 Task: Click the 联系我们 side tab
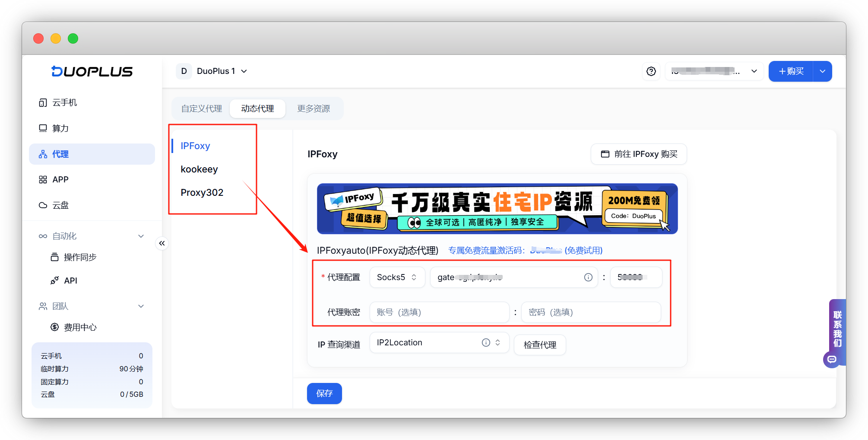838,329
